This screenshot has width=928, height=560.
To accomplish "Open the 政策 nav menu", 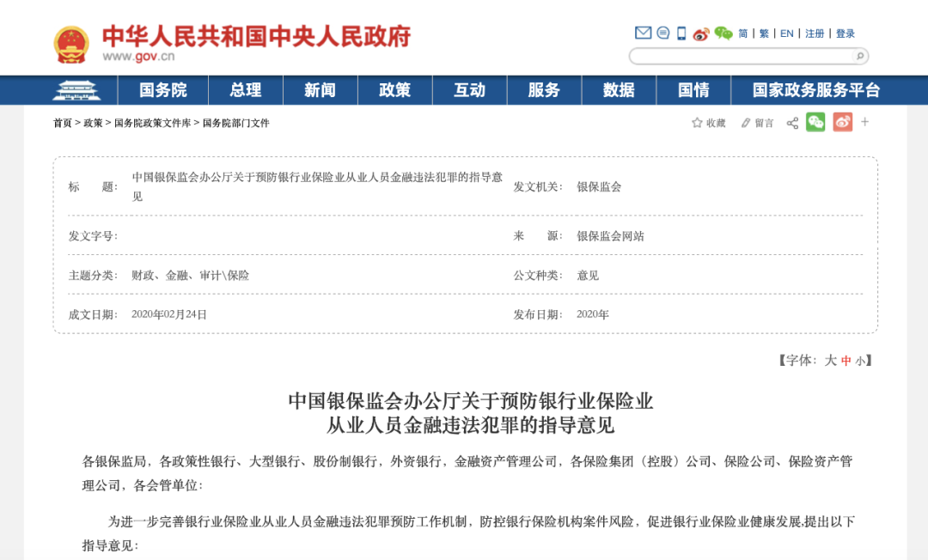I will click(394, 90).
